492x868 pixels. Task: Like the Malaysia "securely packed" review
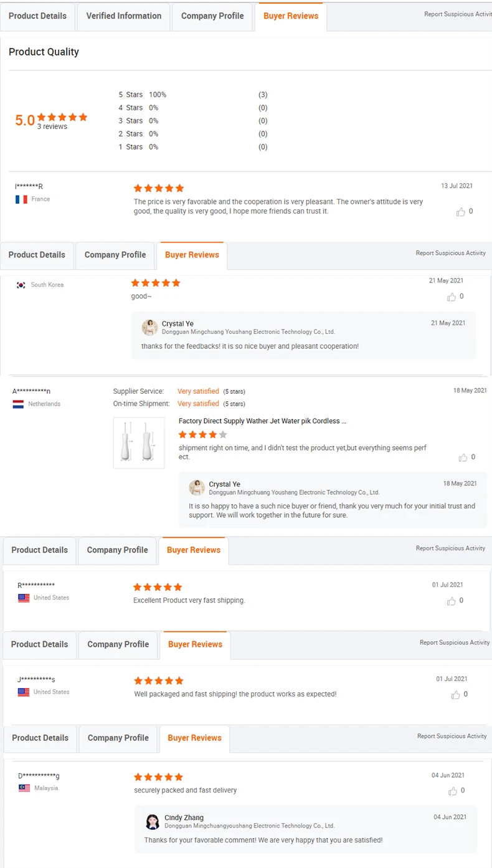click(x=453, y=791)
